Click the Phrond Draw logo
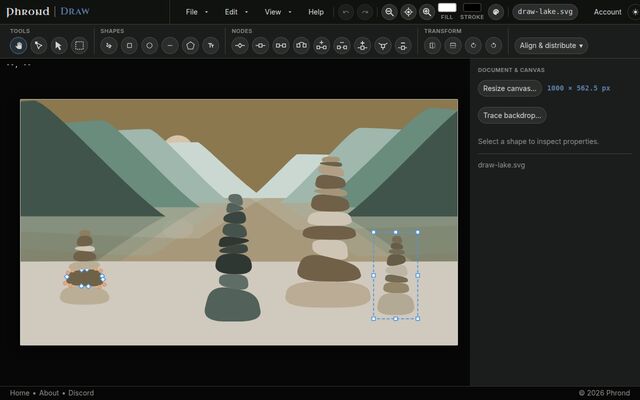Image resolution: width=640 pixels, height=400 pixels. tap(48, 11)
